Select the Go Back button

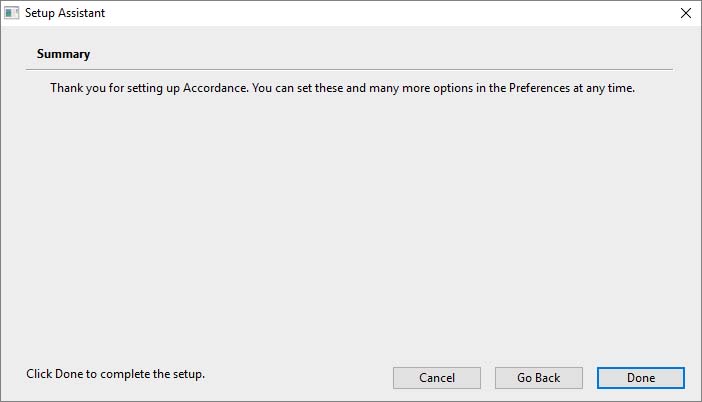tap(539, 378)
